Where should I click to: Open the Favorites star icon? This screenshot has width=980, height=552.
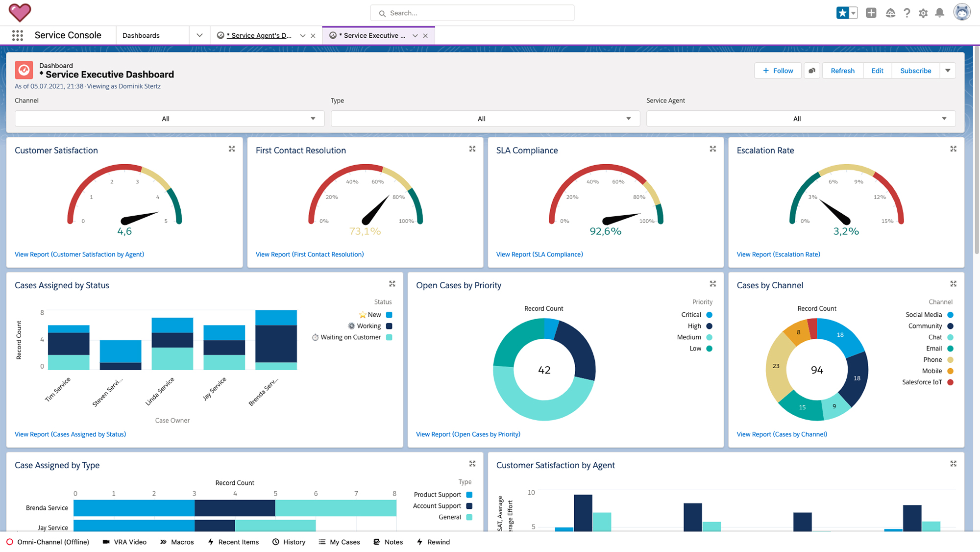tap(842, 13)
